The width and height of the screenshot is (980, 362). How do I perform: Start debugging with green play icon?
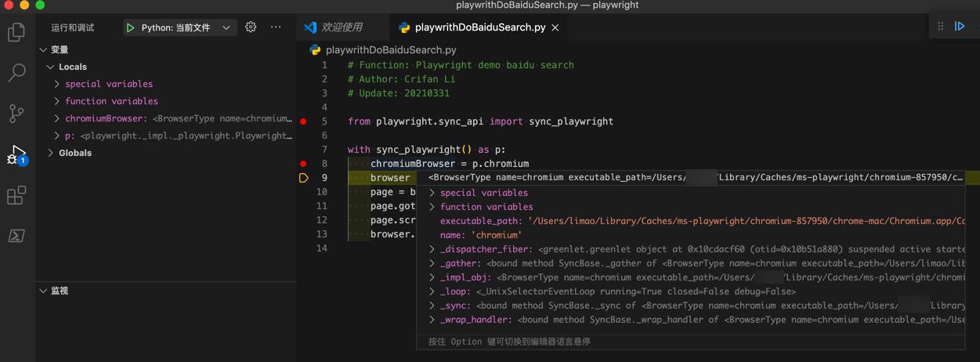pyautogui.click(x=130, y=27)
